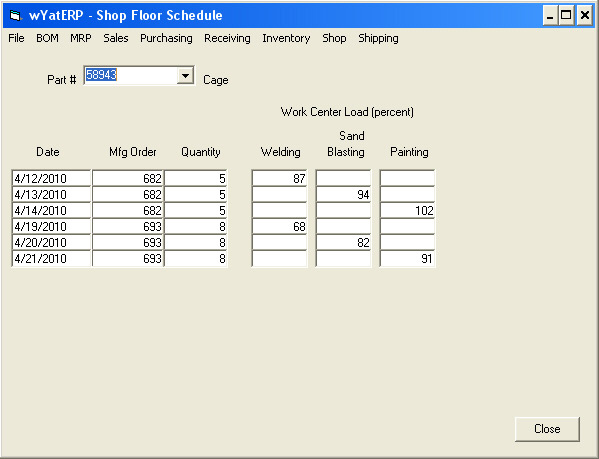Click Quantity 5 in the 4/14/2010 row
Viewport: 599px width, 459px height.
click(196, 210)
